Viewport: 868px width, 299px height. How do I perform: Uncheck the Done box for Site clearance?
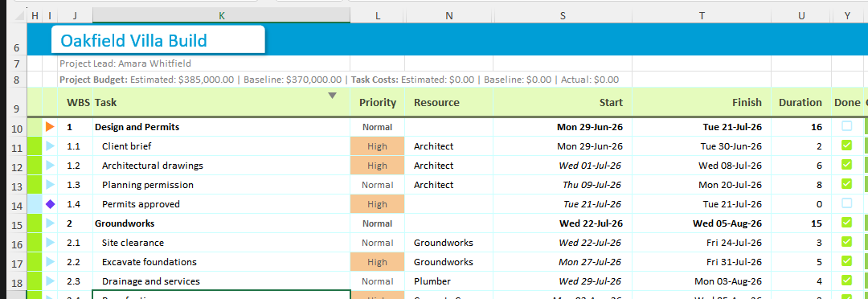pyautogui.click(x=846, y=242)
